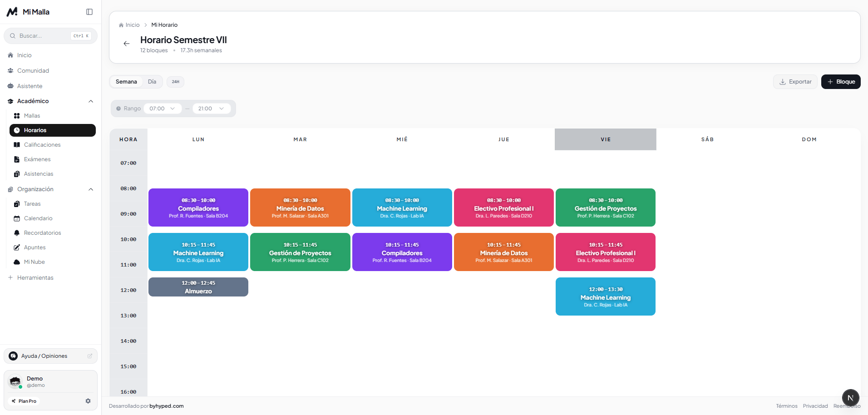Open the settings gear in user card

(88, 401)
